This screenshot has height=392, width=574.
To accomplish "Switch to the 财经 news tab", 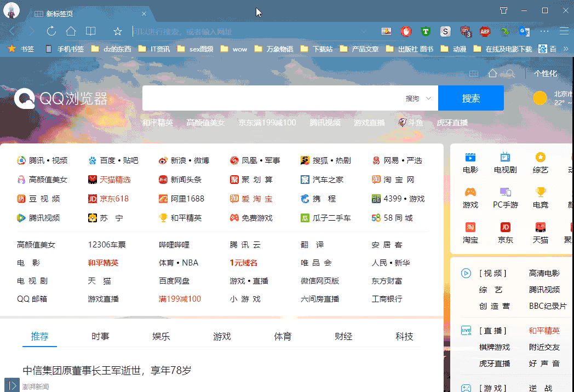I will 343,336.
